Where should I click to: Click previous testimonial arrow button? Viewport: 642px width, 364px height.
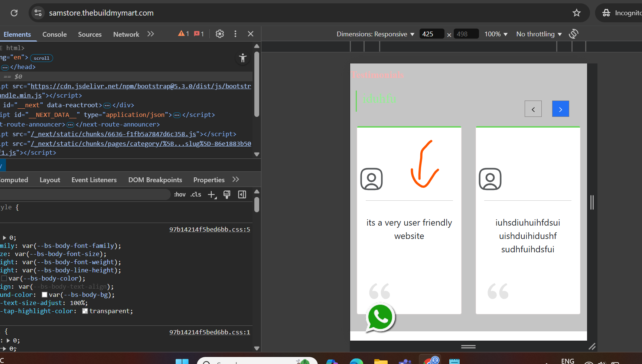point(533,109)
